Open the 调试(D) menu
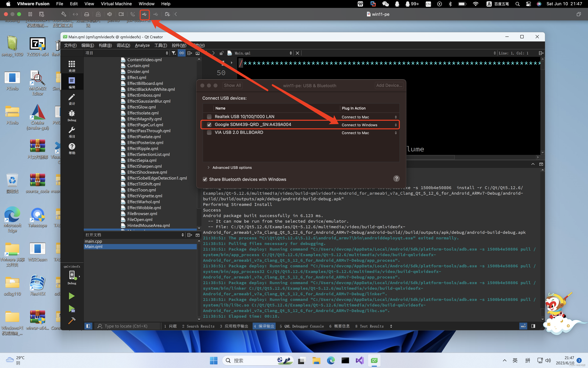The image size is (588, 368). click(x=123, y=45)
